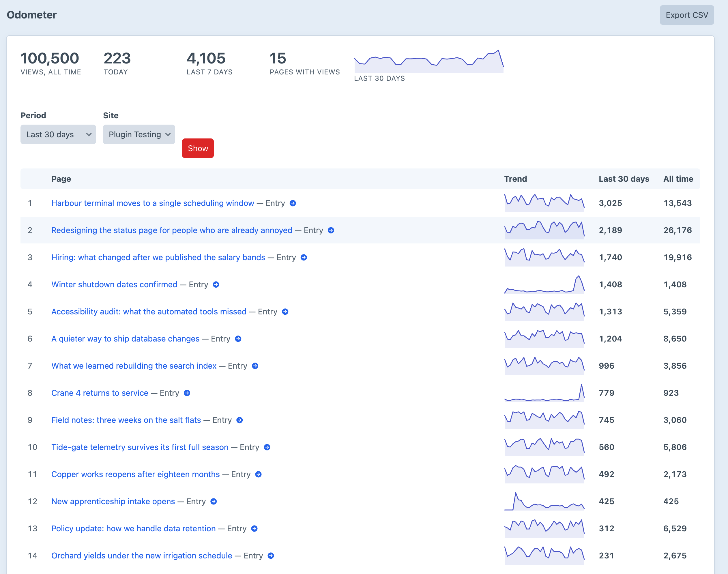The image size is (728, 574).
Task: Open arrow icon for data retention policy update
Action: pos(254,529)
